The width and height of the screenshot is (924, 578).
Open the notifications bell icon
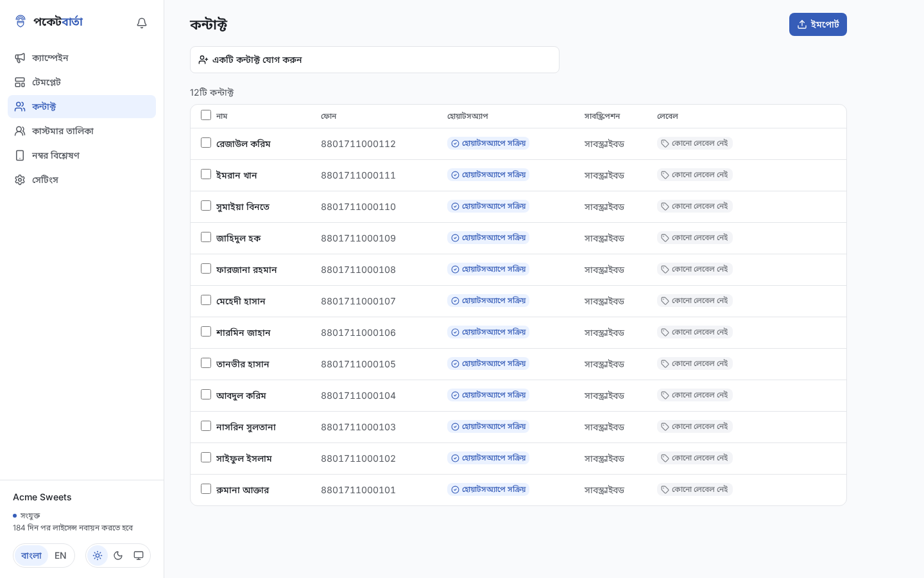(142, 23)
